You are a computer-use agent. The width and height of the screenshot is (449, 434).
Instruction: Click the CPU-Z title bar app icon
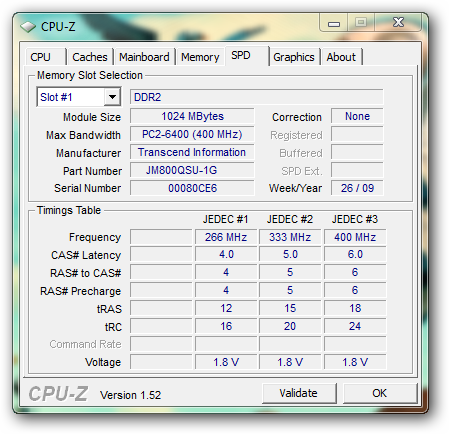pos(28,27)
